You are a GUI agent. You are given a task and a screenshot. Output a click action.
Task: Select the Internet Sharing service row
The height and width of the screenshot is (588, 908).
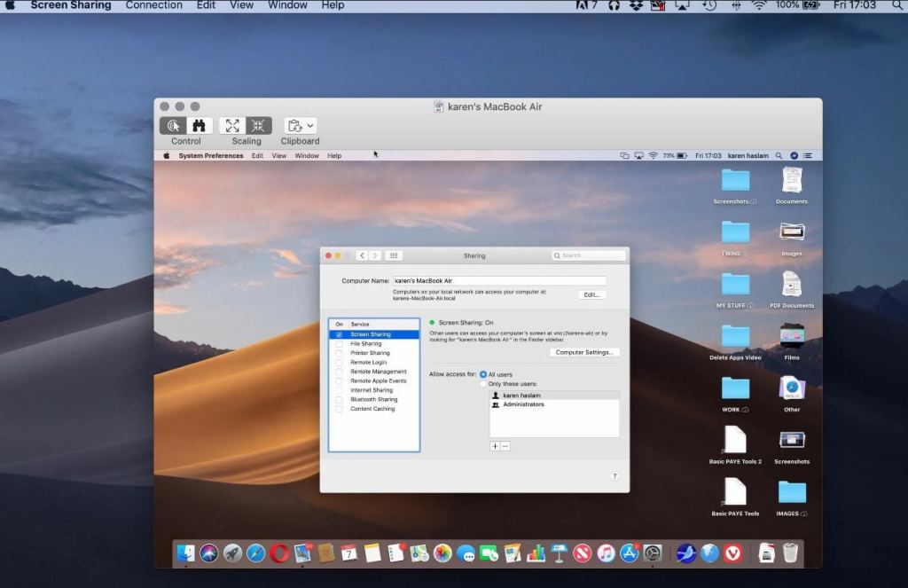374,390
